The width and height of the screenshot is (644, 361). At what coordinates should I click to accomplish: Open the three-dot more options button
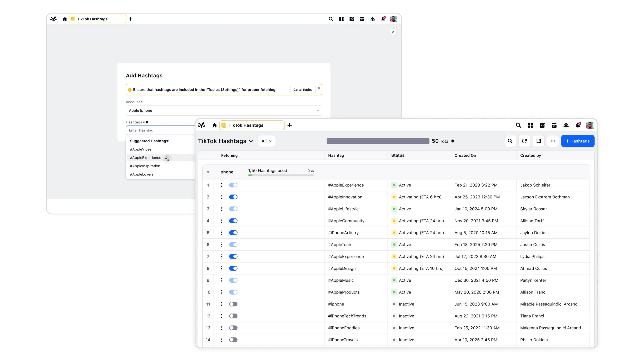[x=553, y=141]
